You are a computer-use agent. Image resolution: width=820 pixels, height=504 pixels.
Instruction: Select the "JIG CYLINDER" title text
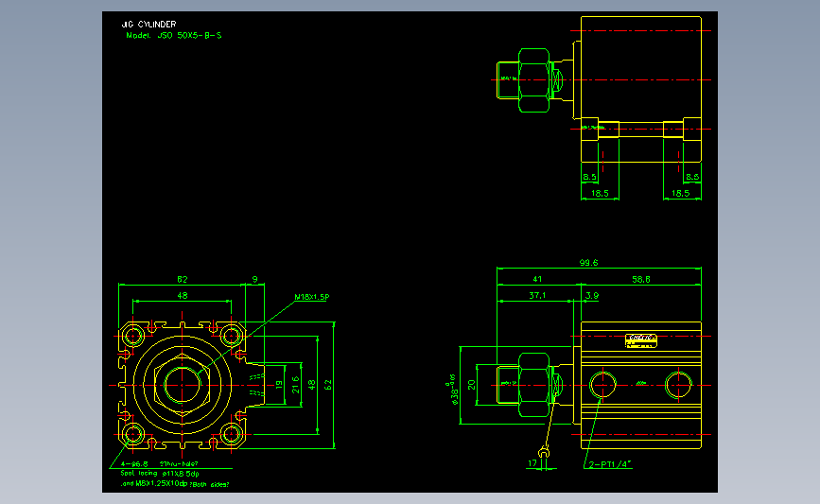point(149,24)
